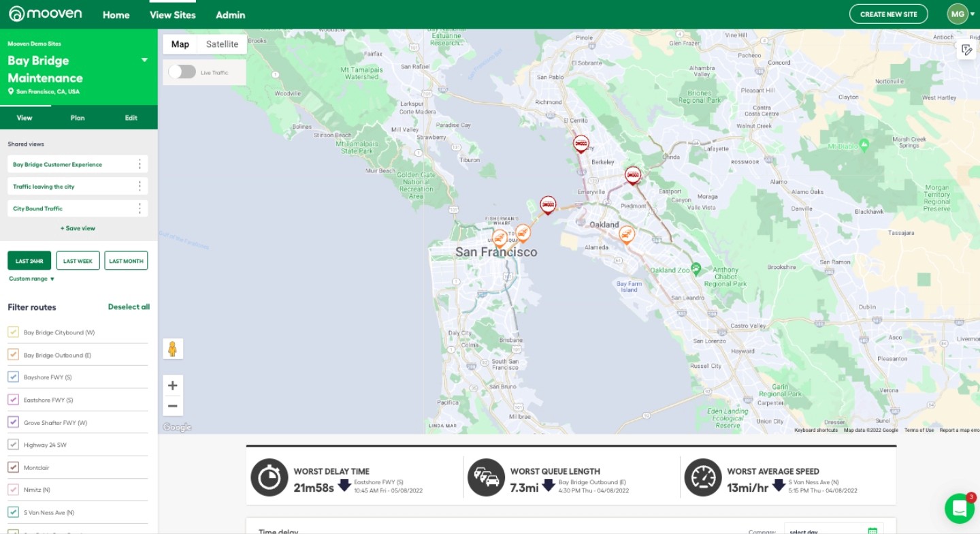Click the Worst Queue Length heading

click(555, 471)
